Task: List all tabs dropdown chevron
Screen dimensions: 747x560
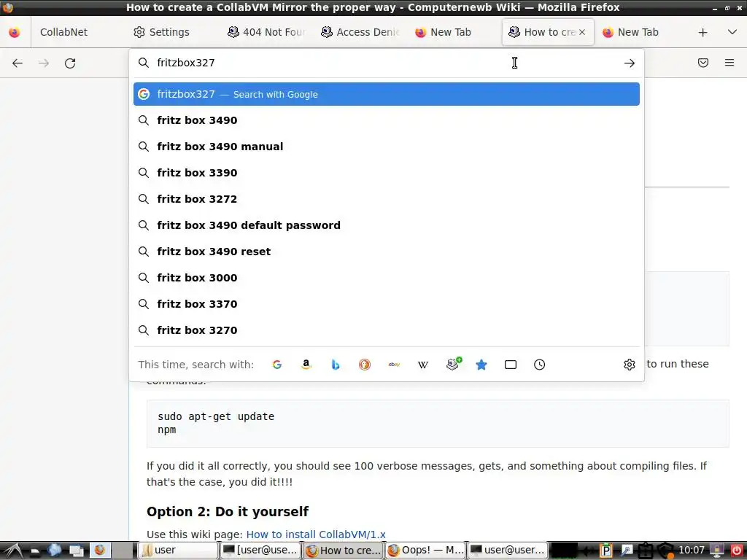Action: pos(732,32)
